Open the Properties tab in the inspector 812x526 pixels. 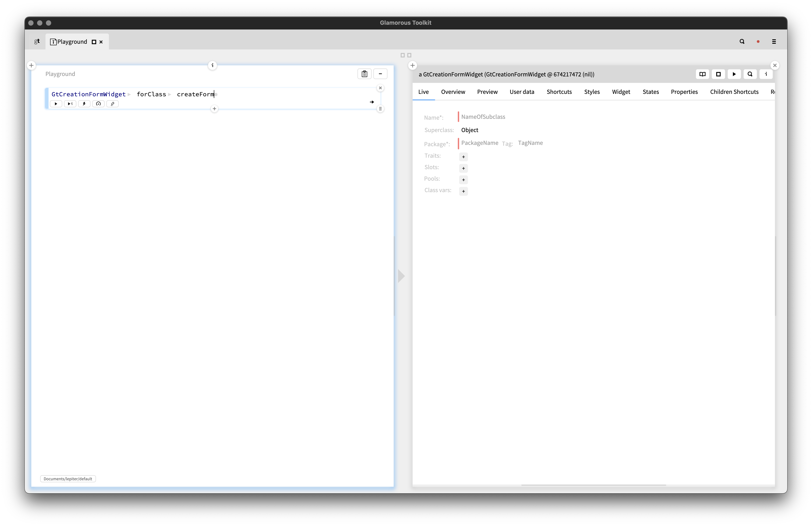click(x=684, y=92)
